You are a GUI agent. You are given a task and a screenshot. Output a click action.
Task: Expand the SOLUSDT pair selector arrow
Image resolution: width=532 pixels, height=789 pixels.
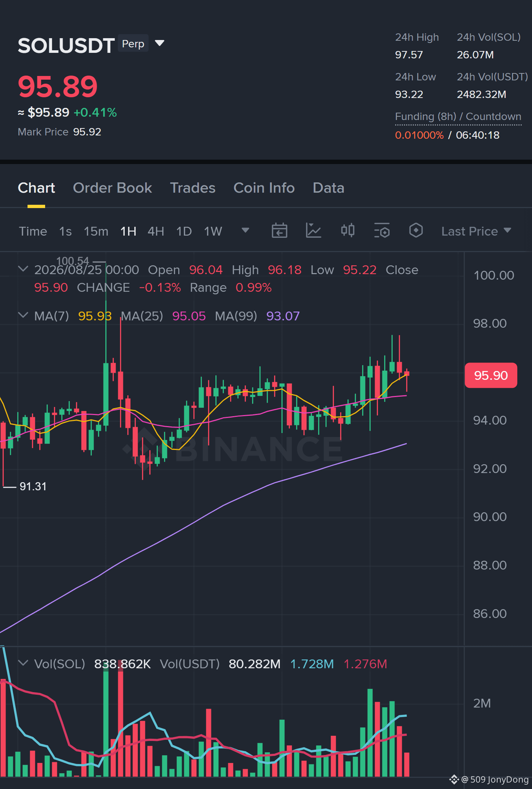159,43
